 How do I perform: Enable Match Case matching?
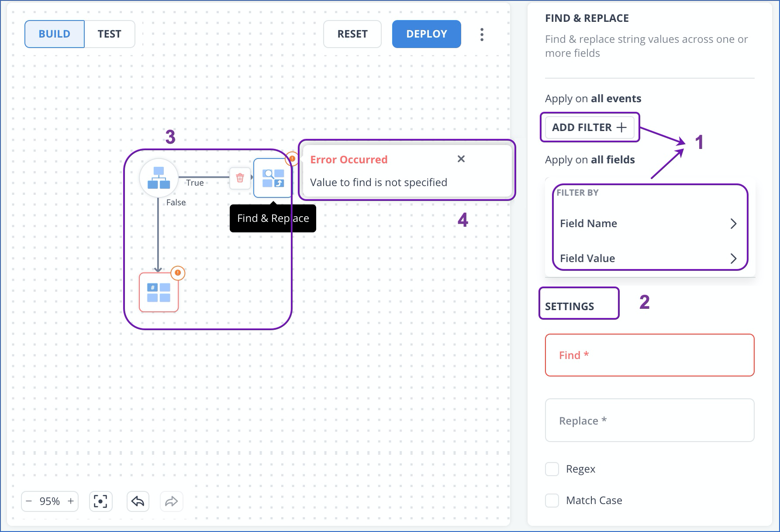[552, 501]
